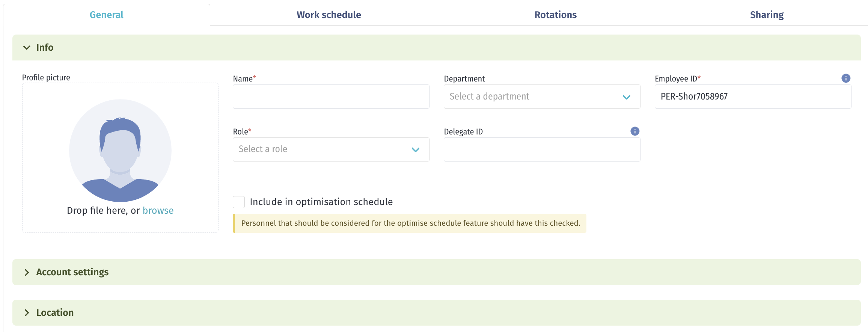The width and height of the screenshot is (868, 332).
Task: Click the browse link for profile picture
Action: tap(158, 210)
